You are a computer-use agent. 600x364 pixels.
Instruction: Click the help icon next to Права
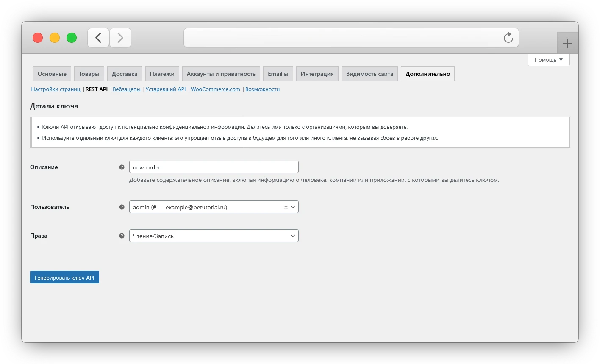coord(122,236)
